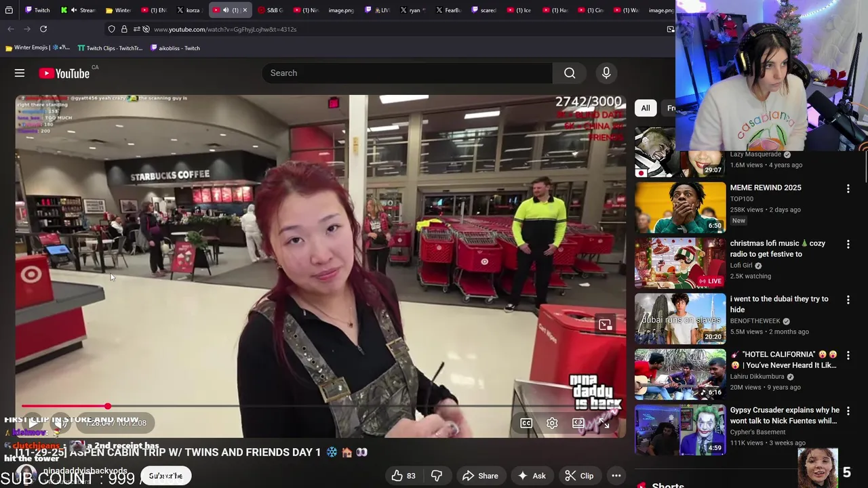This screenshot has height=488, width=868.
Task: Open the christmas lofi music live stream title
Action: pos(778,249)
